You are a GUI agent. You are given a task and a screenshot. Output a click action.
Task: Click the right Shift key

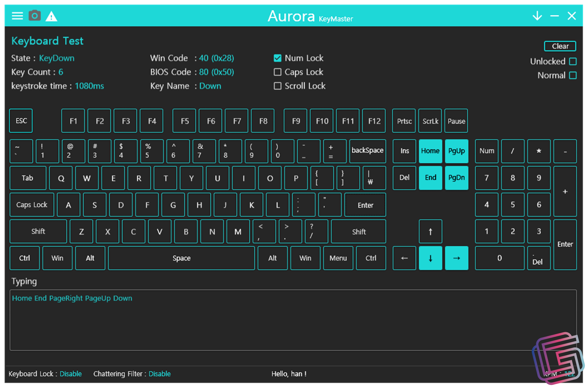click(358, 231)
